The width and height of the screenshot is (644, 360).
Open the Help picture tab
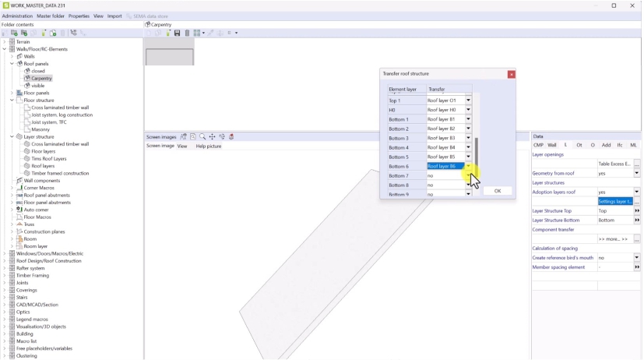click(208, 146)
